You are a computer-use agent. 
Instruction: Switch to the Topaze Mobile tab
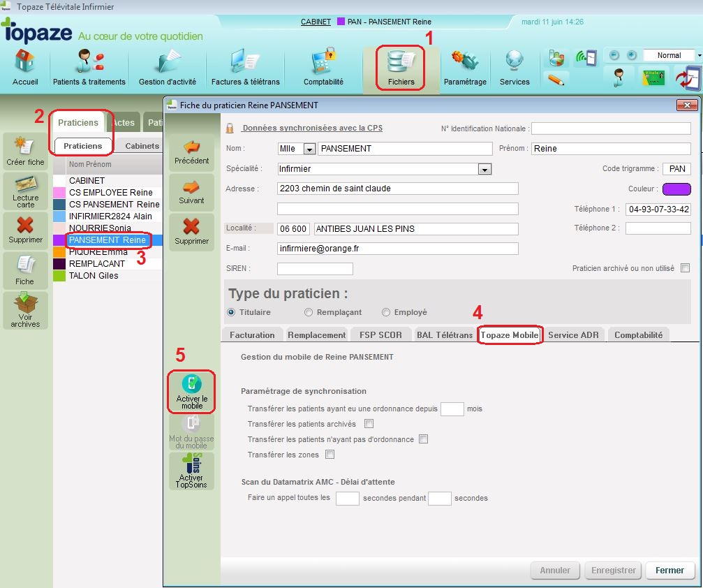[x=510, y=335]
